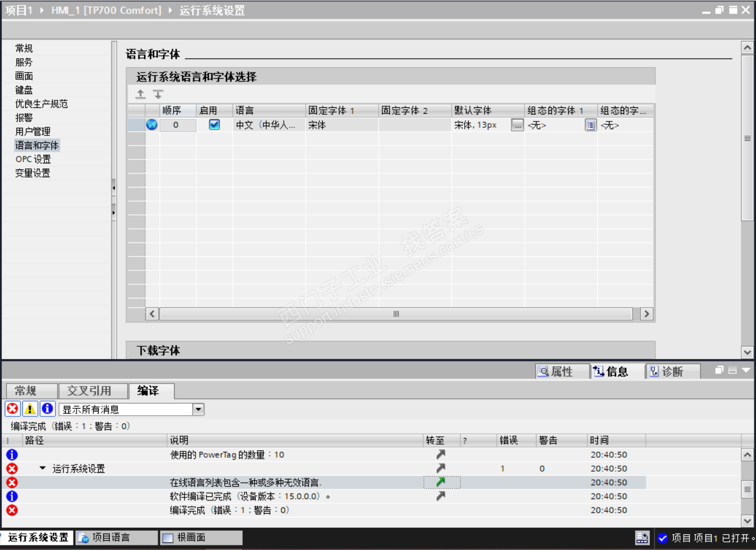
Task: Go to PowerTag message source arrow
Action: 441,454
